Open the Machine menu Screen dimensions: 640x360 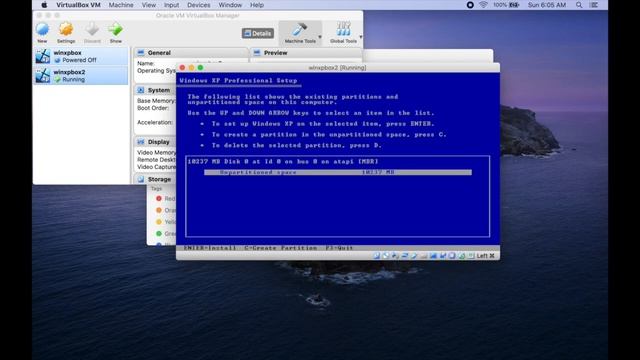click(x=121, y=5)
